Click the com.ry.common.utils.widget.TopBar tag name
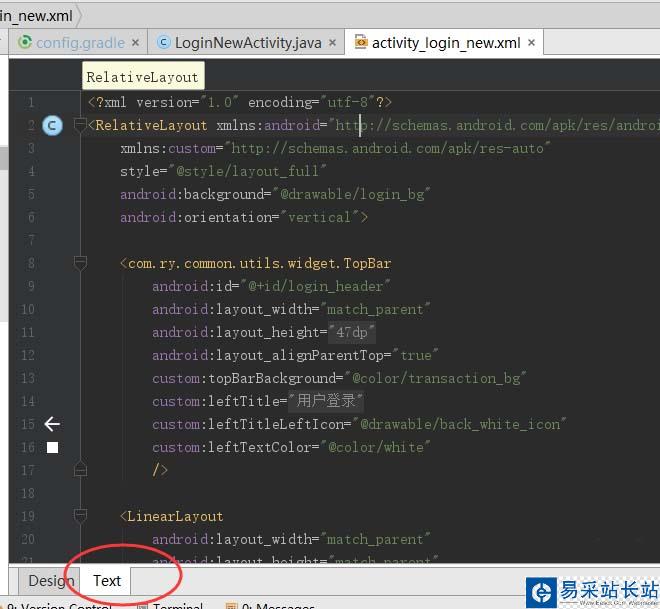This screenshot has width=660, height=609. pyautogui.click(x=260, y=263)
